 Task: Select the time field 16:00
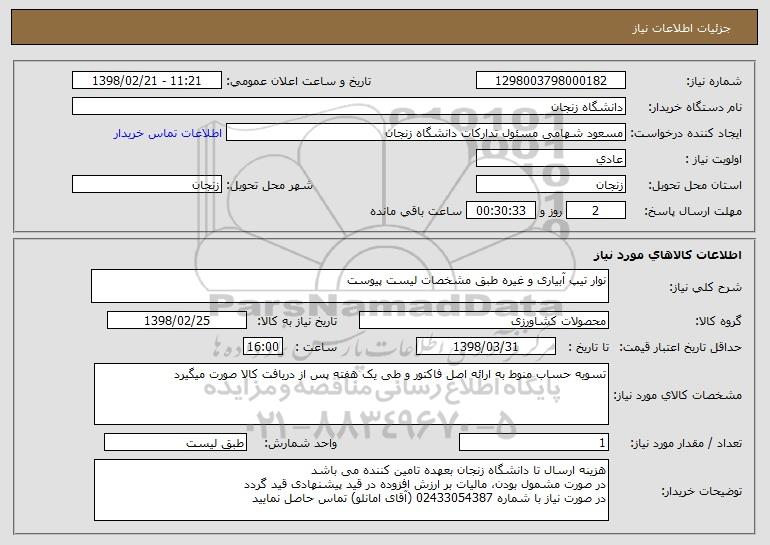click(263, 347)
